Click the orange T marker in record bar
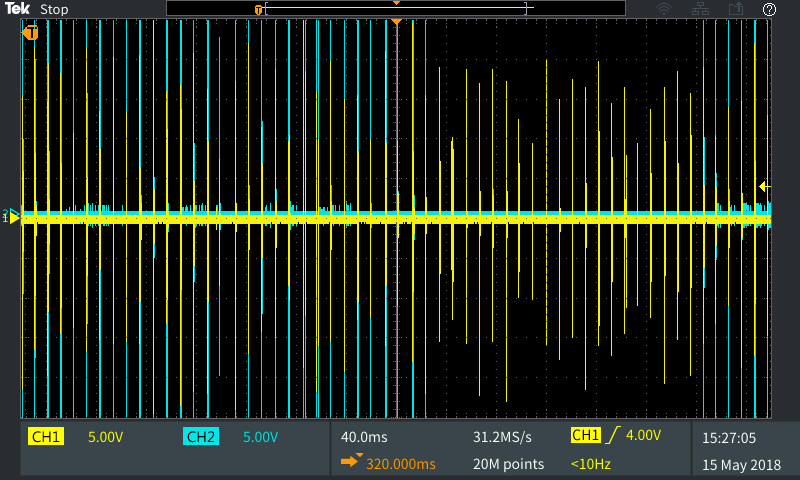 [x=259, y=10]
